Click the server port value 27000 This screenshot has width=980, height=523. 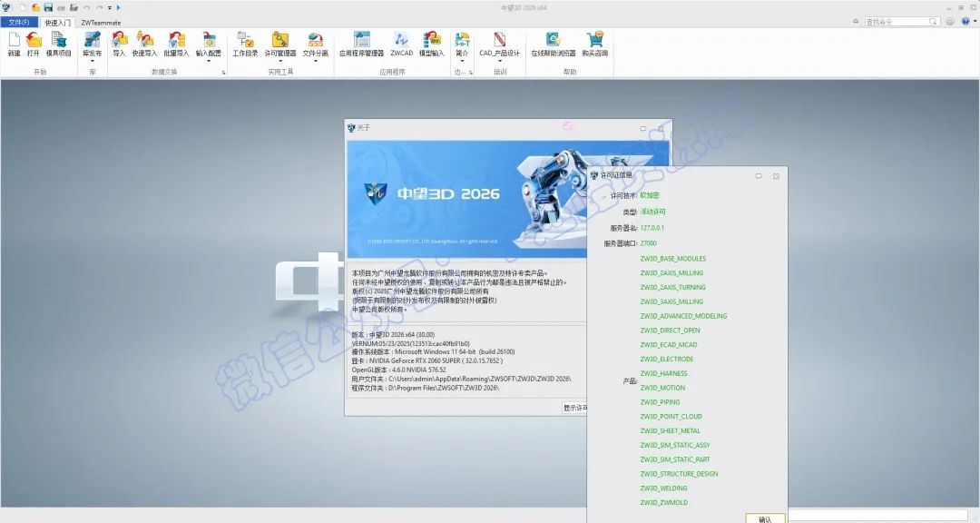point(649,243)
